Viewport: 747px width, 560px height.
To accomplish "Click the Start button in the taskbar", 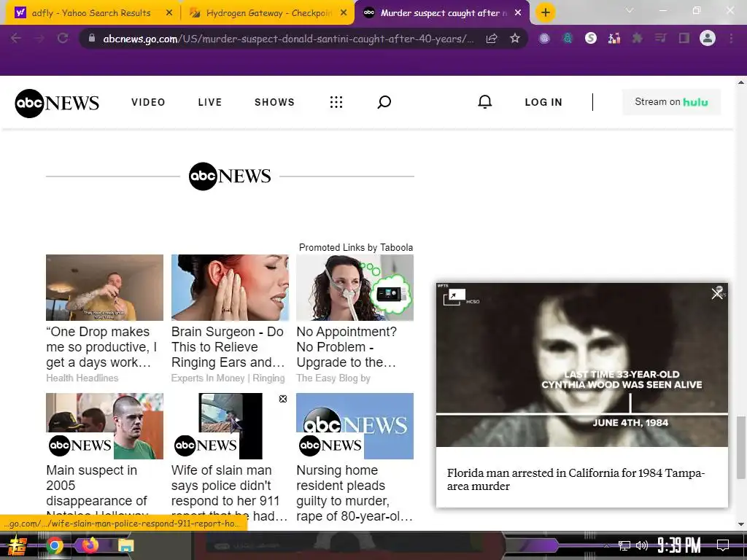I will pyautogui.click(x=18, y=545).
